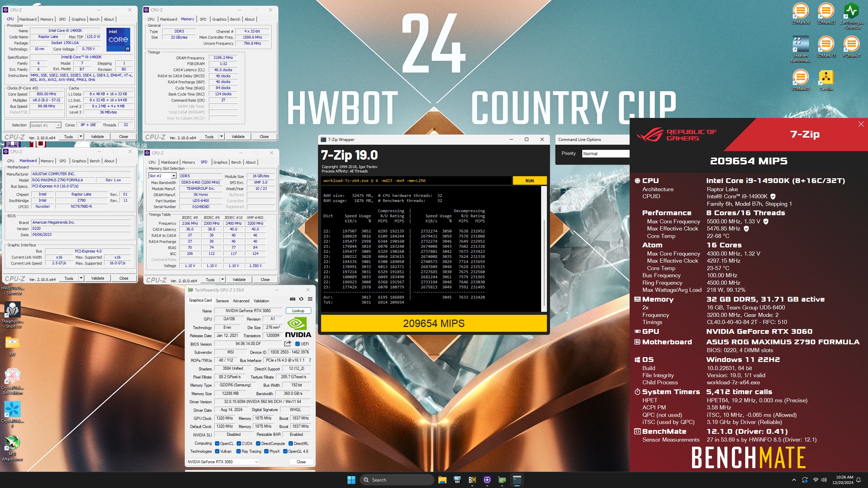The height and width of the screenshot is (488, 868).
Task: Click the GPU-Z taskbar icon
Action: coord(502,480)
